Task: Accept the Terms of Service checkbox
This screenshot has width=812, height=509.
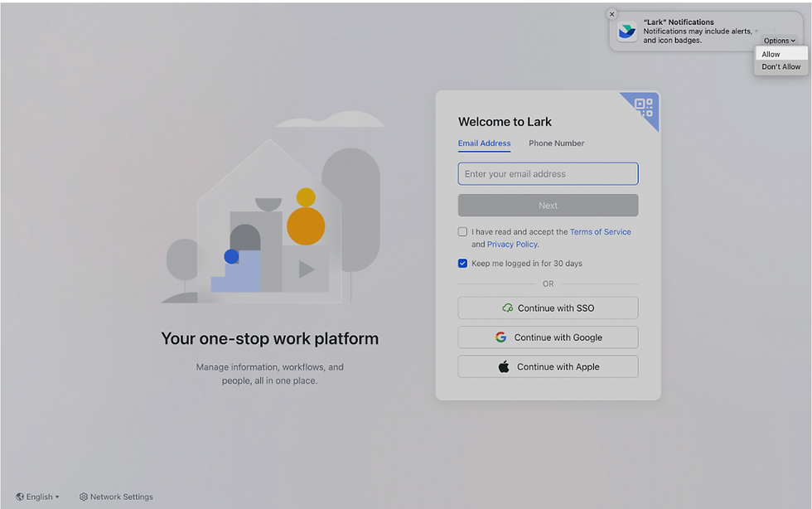Action: pos(462,231)
